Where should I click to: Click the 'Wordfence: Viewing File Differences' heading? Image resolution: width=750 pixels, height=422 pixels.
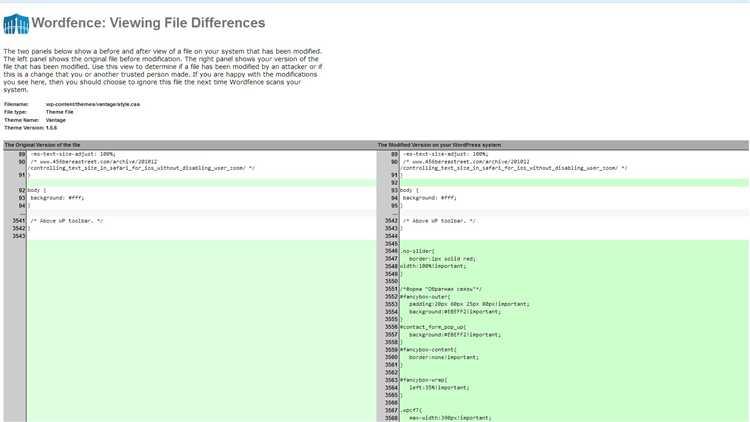pos(148,23)
